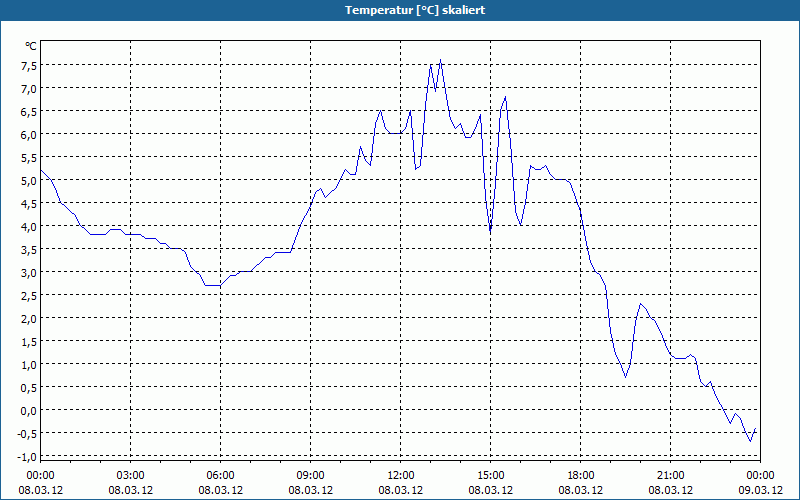Click the 1,5 y-axis label
This screenshot has width=800, height=500.
click(x=29, y=341)
